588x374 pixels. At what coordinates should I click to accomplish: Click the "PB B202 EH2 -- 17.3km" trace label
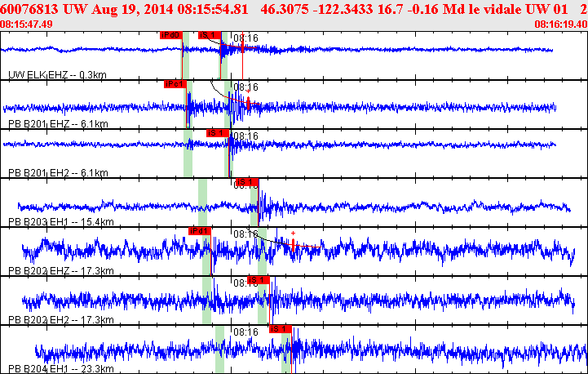point(60,320)
